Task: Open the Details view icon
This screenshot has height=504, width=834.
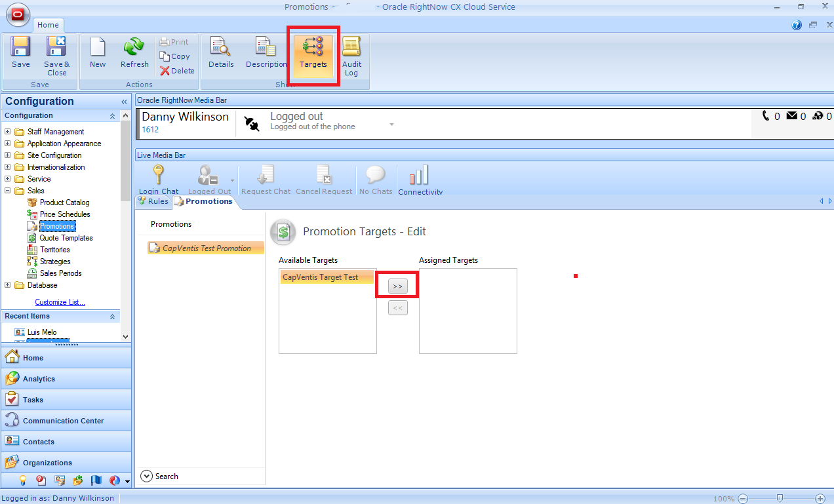Action: (x=220, y=47)
